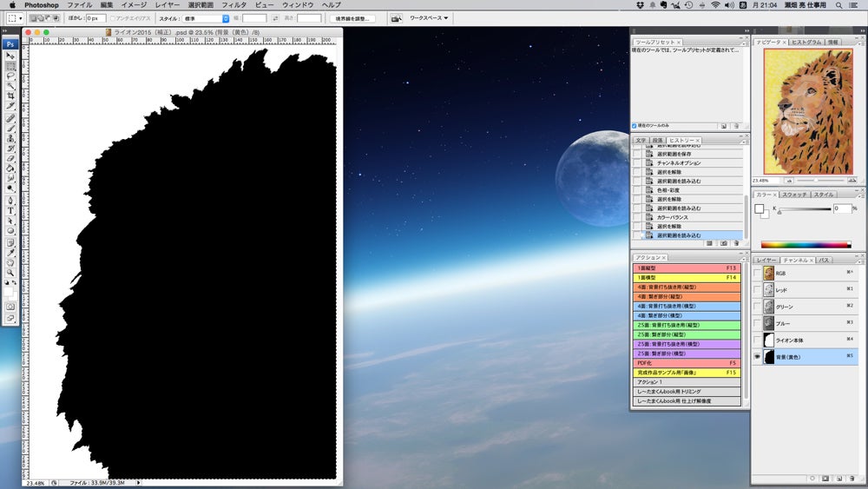
Task: Hide the 背景(黄色) channel eye icon
Action: coord(757,357)
